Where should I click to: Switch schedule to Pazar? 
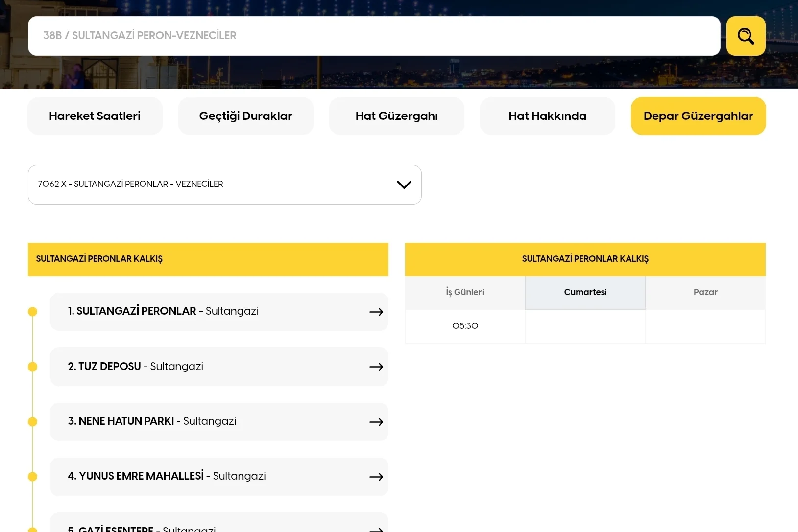click(705, 292)
